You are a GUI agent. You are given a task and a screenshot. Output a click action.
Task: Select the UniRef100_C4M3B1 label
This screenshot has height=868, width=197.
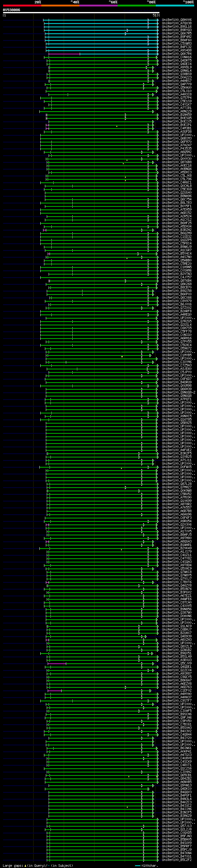click(x=176, y=128)
